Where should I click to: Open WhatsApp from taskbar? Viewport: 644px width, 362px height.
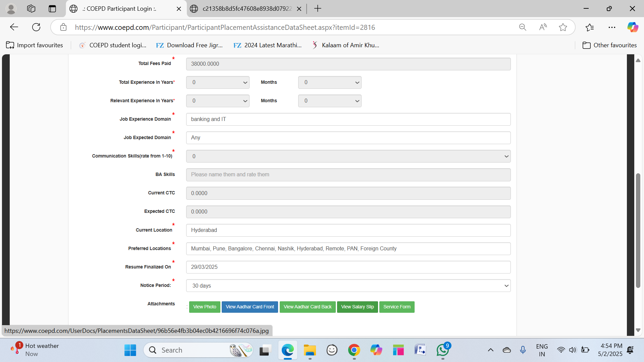click(443, 350)
